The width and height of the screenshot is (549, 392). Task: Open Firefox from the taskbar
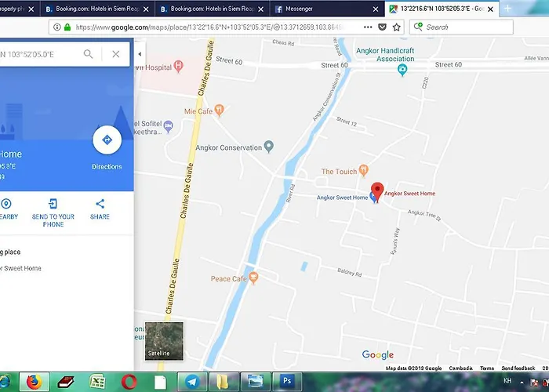point(34,382)
